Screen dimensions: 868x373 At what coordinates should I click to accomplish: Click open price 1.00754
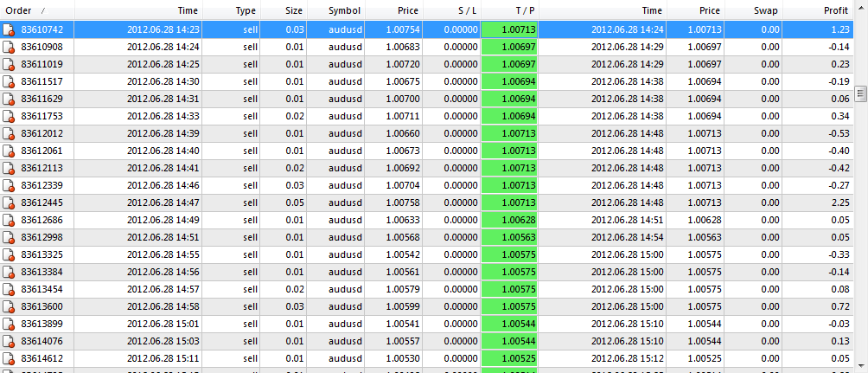[403, 30]
